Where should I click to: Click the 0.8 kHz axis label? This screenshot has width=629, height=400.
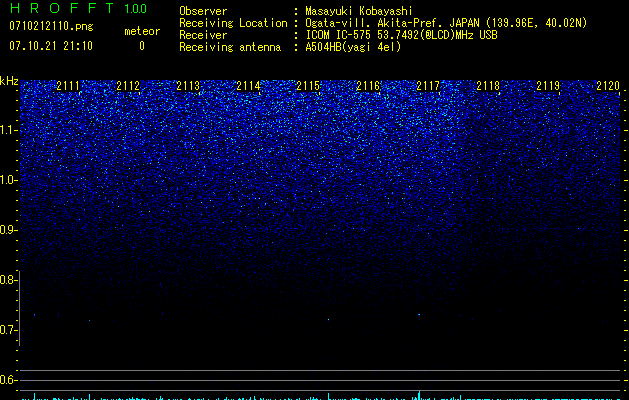click(x=8, y=280)
